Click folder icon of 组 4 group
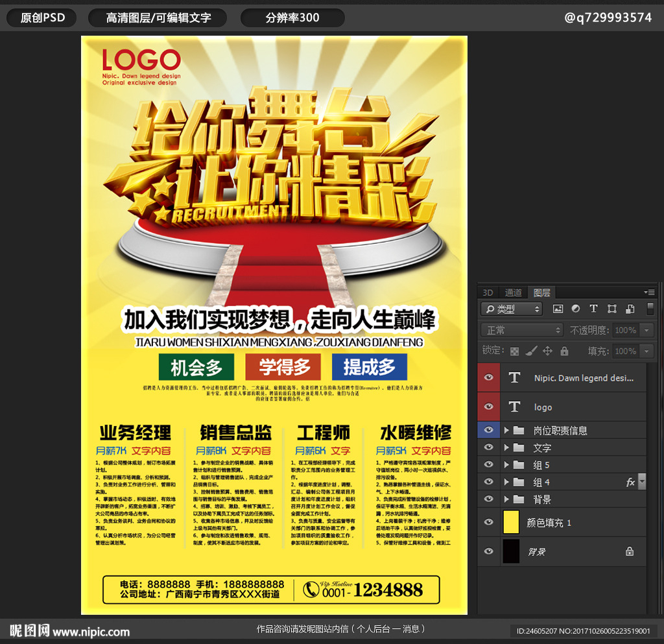 [519, 481]
